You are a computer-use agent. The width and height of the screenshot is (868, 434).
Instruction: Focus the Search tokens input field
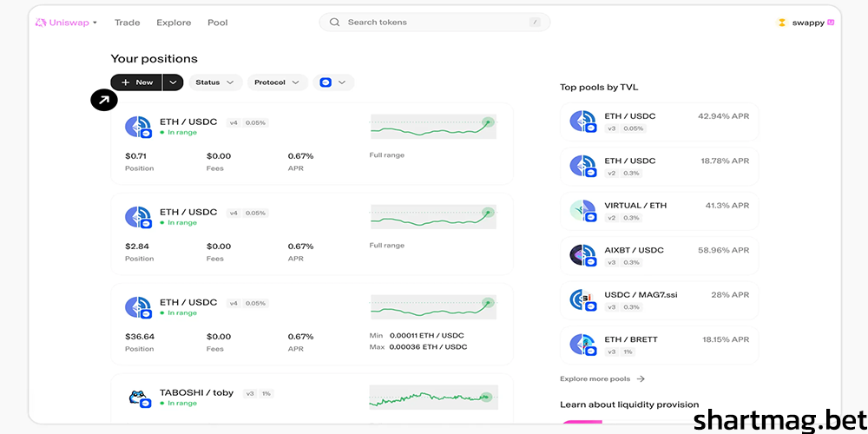pyautogui.click(x=434, y=23)
